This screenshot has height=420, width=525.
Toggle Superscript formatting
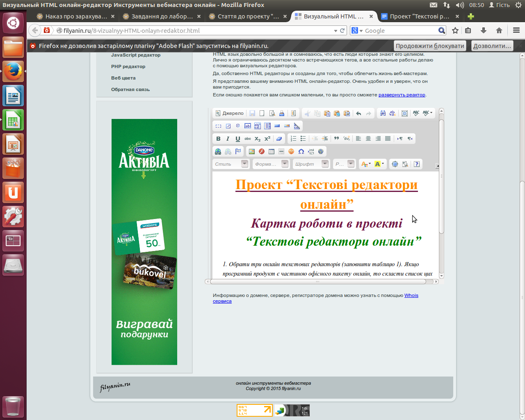(x=267, y=139)
